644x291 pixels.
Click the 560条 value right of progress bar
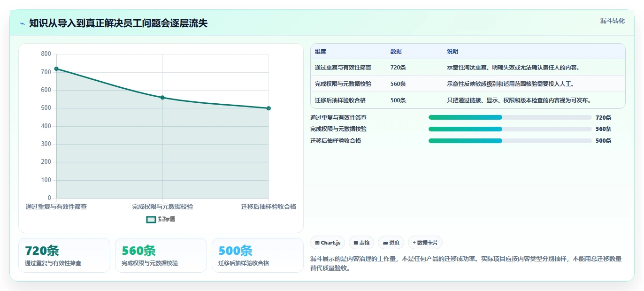603,129
